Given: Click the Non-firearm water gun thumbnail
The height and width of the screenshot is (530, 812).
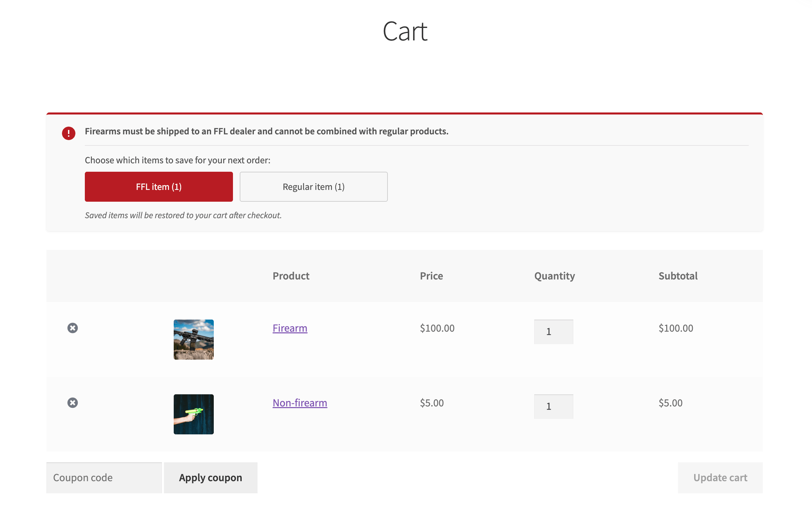Looking at the screenshot, I should [x=194, y=415].
